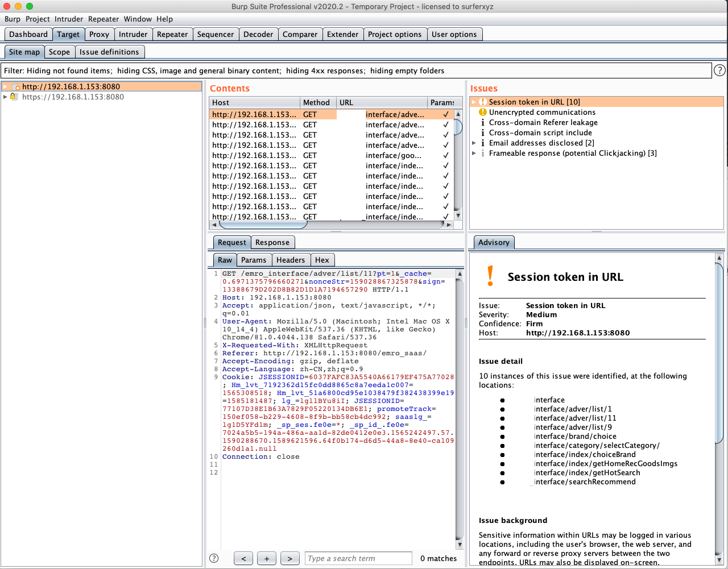Viewport: 728px width, 569px height.
Task: Sort the Contents table by URL column
Action: (x=382, y=102)
